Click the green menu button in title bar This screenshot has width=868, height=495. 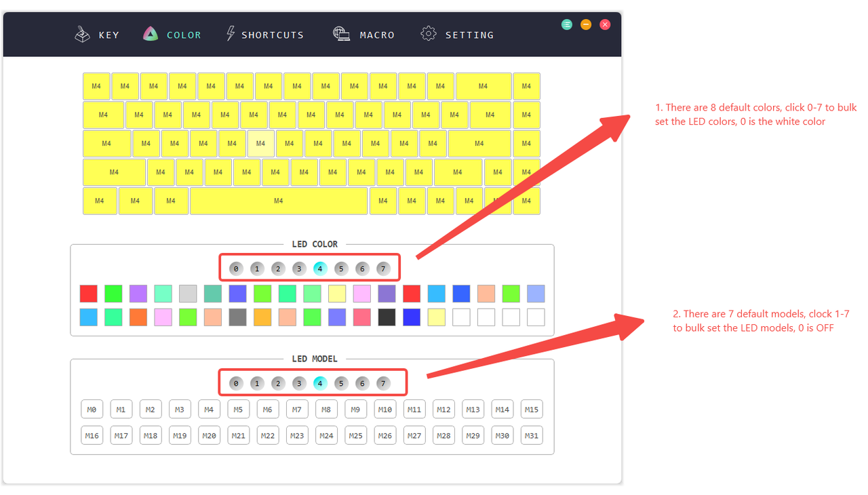pos(567,24)
